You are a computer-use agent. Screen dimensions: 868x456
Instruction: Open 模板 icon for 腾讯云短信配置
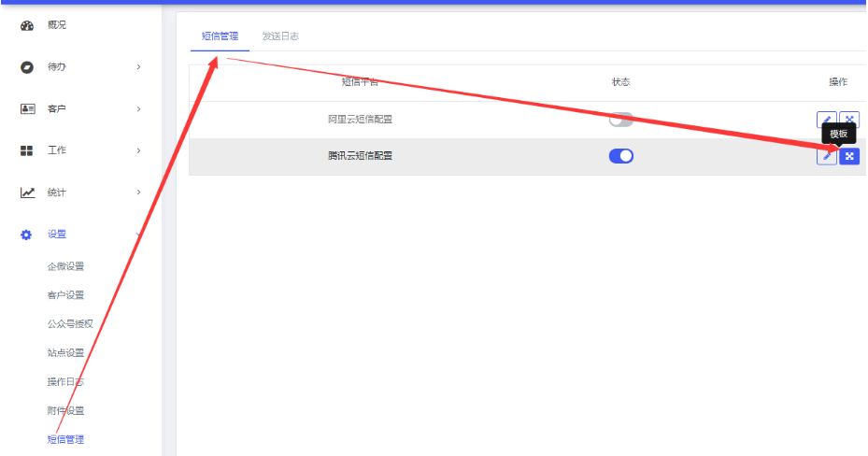point(849,157)
